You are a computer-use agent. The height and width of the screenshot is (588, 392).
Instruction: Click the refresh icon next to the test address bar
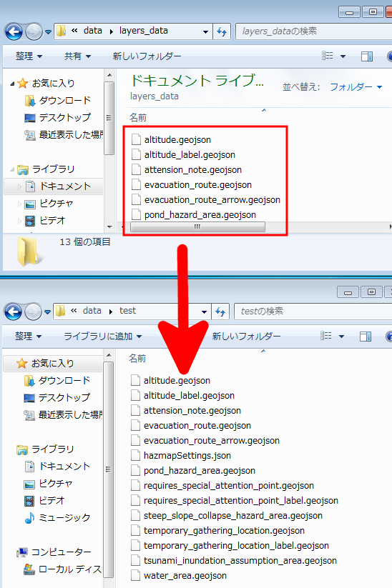point(220,312)
